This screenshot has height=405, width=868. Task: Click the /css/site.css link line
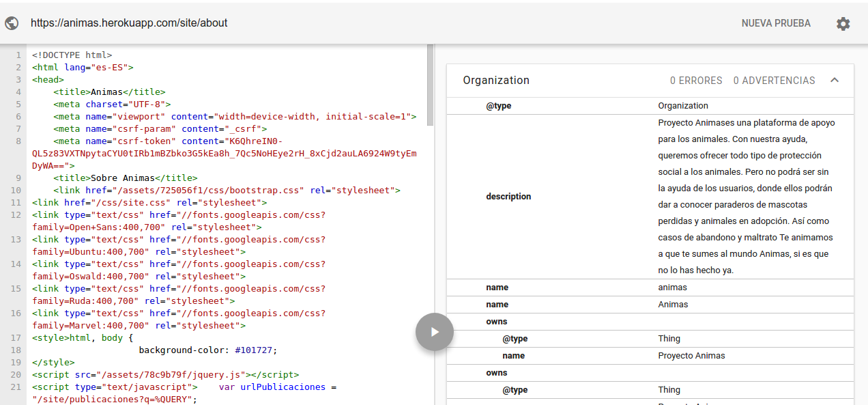pos(149,203)
